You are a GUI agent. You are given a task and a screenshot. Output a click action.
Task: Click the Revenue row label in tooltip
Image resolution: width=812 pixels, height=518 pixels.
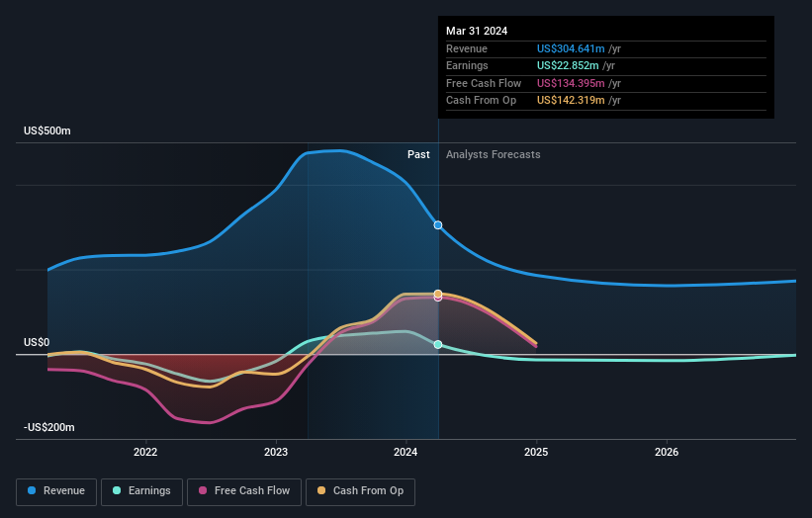point(467,48)
